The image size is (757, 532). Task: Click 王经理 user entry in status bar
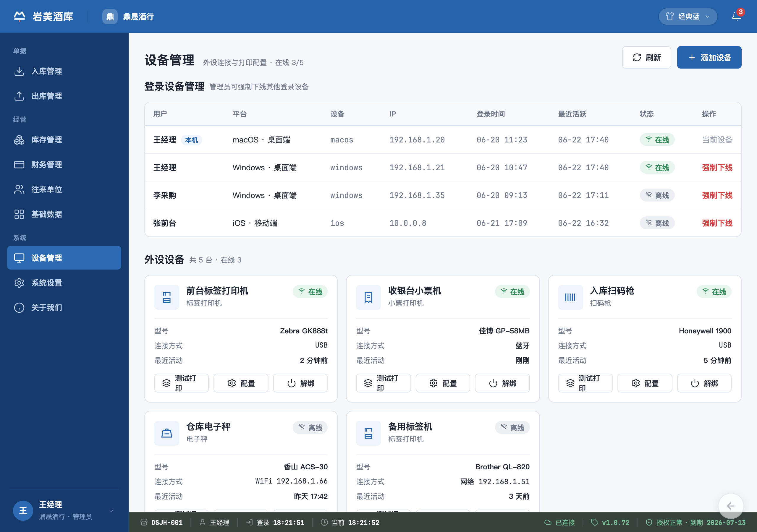pyautogui.click(x=215, y=523)
